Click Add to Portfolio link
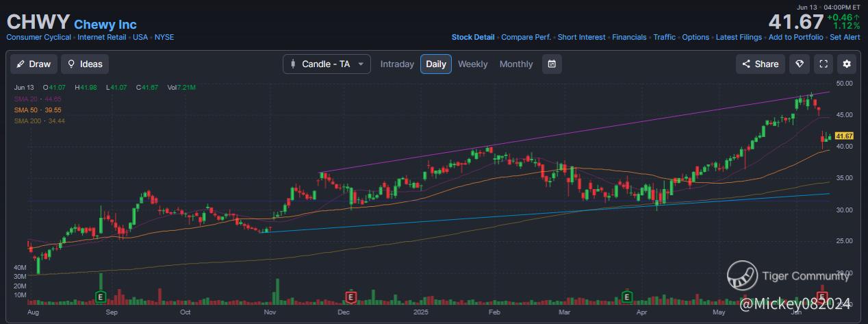 796,37
